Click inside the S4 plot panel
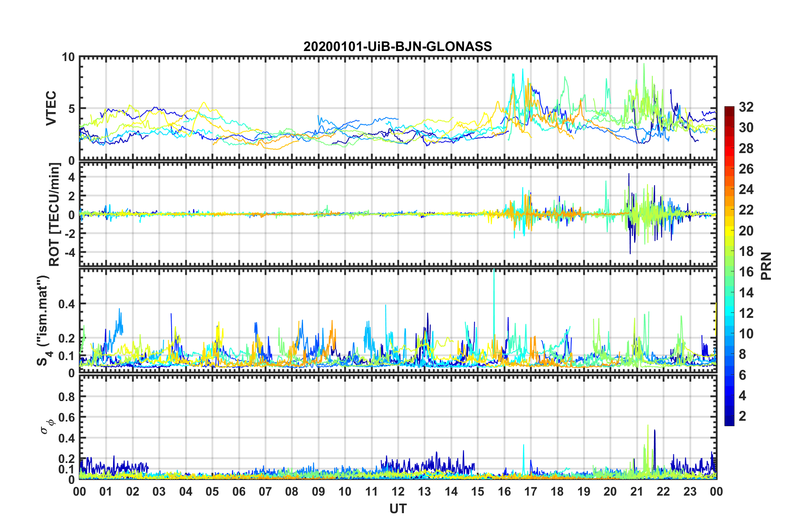 click(398, 320)
